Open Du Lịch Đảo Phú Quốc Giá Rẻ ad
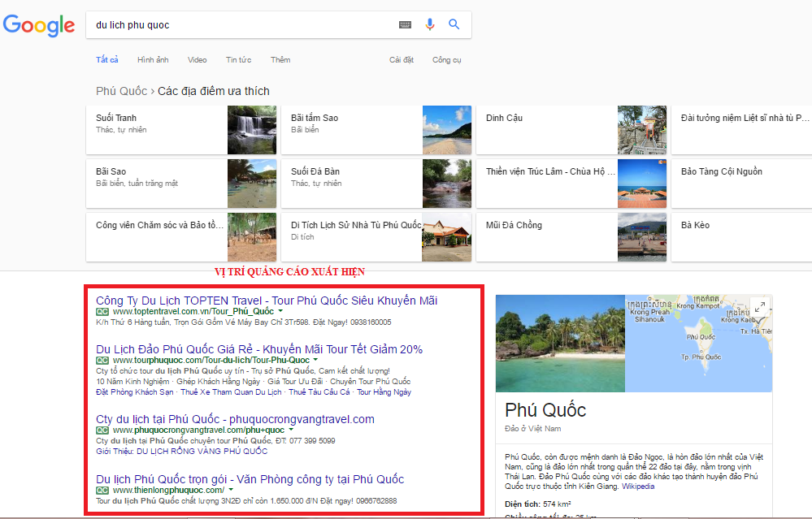This screenshot has height=519, width=812. (x=259, y=349)
